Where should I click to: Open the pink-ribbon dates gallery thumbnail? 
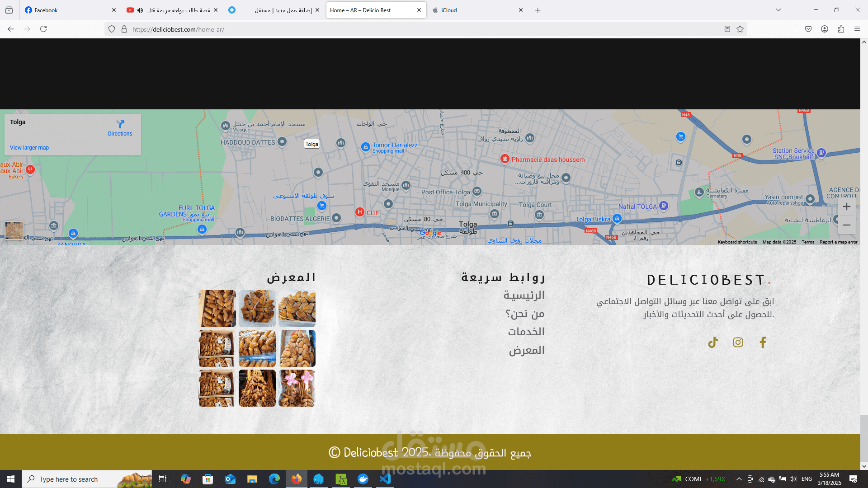(297, 388)
